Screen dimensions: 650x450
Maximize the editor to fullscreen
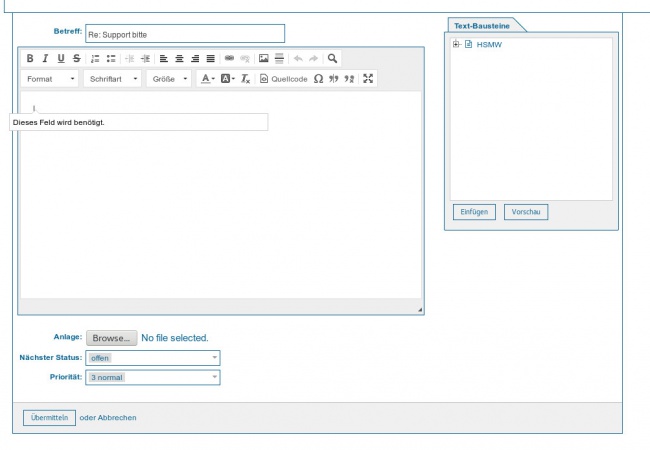368,79
